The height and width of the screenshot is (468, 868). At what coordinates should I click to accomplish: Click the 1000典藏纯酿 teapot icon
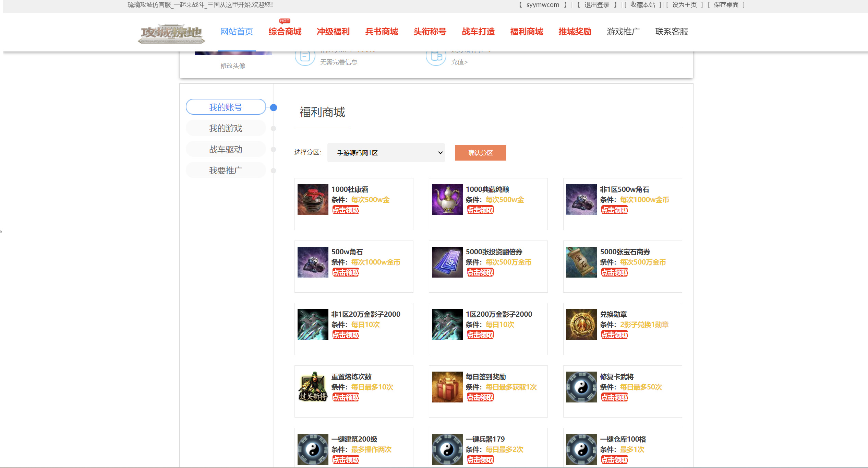pyautogui.click(x=447, y=200)
